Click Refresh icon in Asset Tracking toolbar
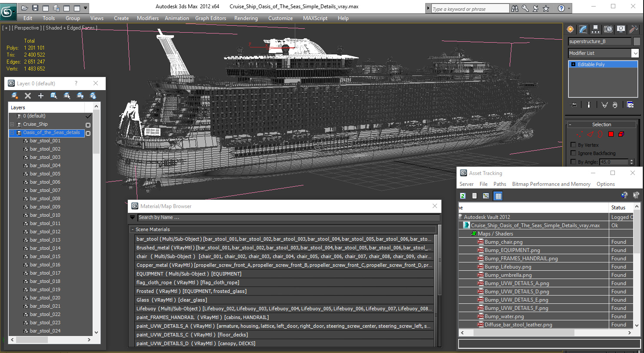This screenshot has height=353, width=644. coord(463,196)
